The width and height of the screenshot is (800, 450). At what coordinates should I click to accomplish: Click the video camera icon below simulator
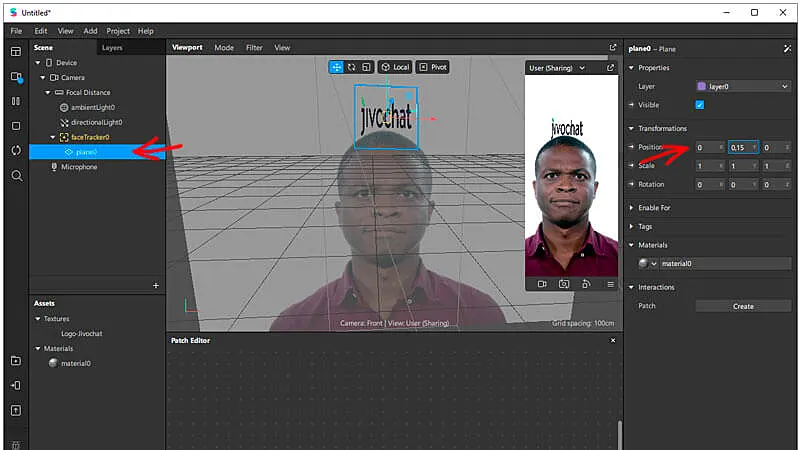(x=541, y=284)
